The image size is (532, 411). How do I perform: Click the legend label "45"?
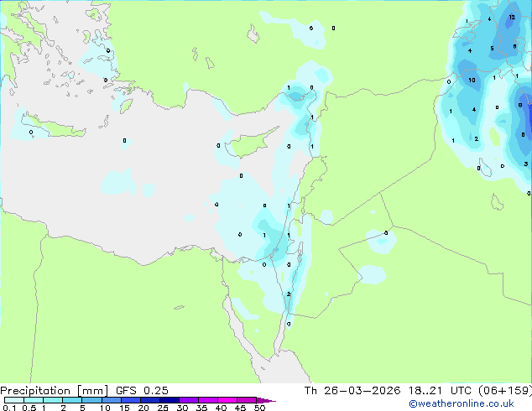(241, 408)
